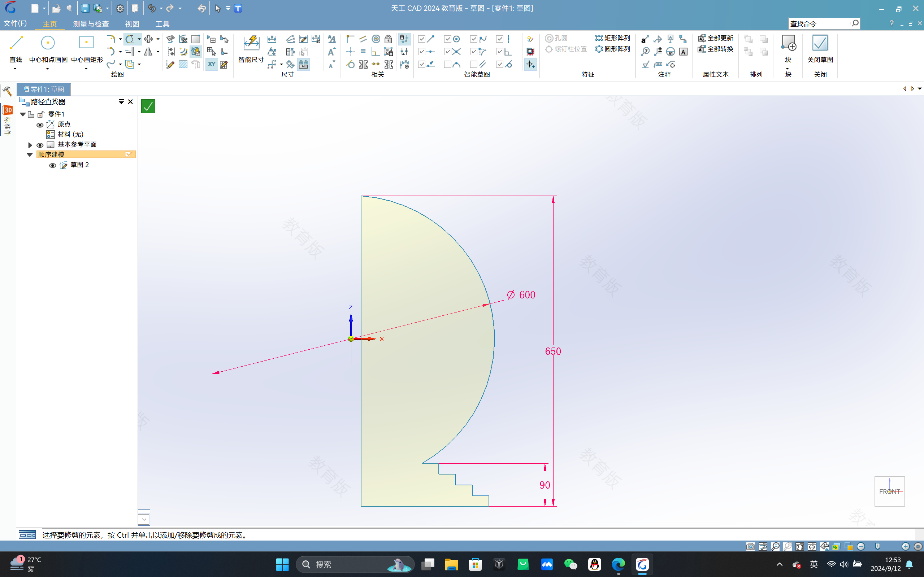Toggle the perpendicular smart sketch checkbox
Screen dimensions: 924x577
coord(500,52)
